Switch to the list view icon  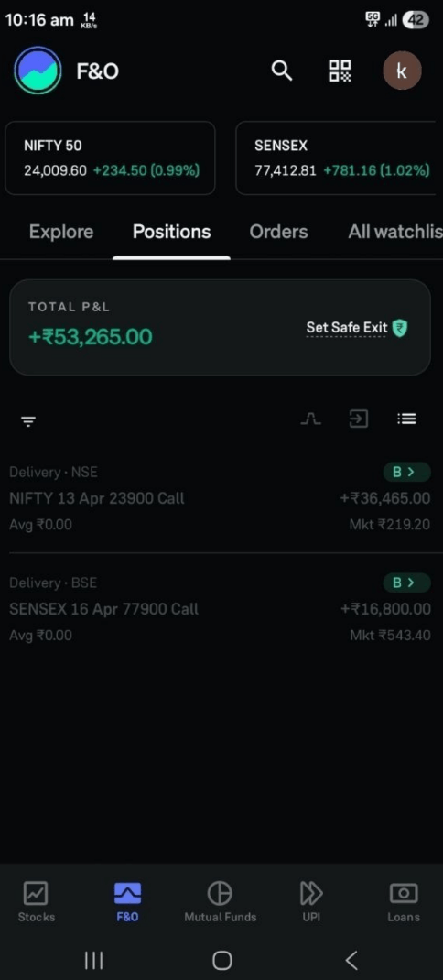(406, 419)
